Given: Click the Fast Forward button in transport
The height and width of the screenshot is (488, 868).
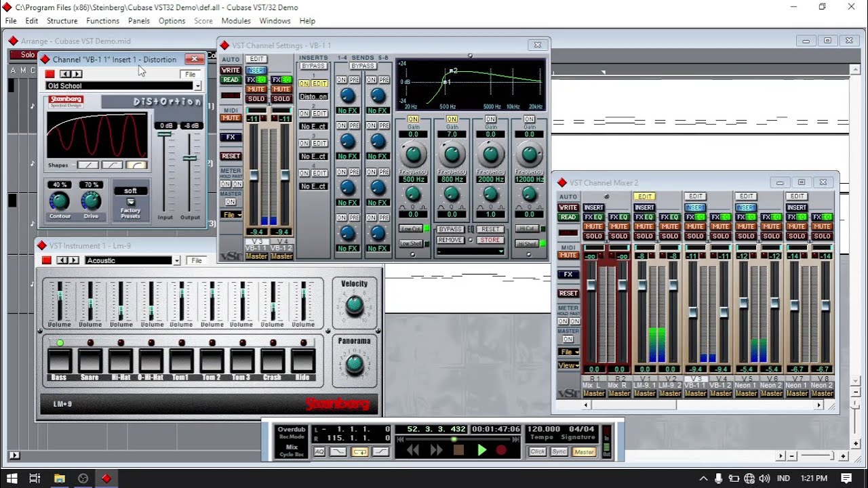Looking at the screenshot, I should click(436, 450).
